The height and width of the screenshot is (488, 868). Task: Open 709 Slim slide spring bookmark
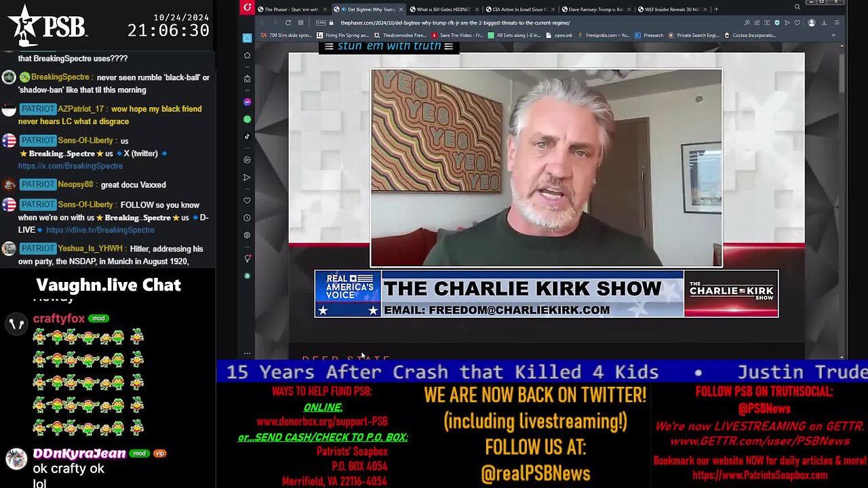[x=286, y=35]
